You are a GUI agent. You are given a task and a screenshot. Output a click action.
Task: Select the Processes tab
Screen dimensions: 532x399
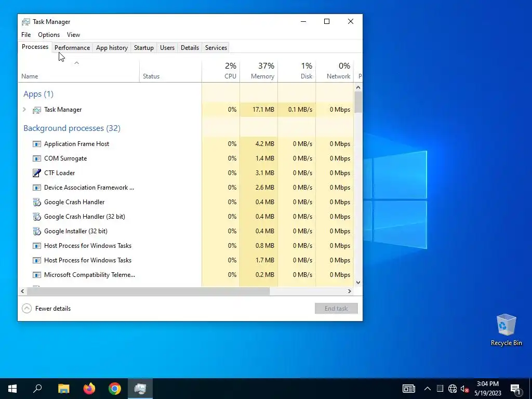coord(35,47)
